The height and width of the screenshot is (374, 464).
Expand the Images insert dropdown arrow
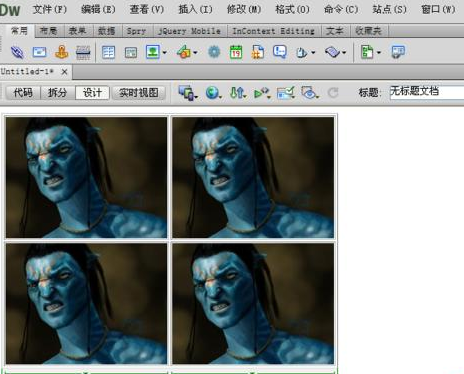pos(165,52)
